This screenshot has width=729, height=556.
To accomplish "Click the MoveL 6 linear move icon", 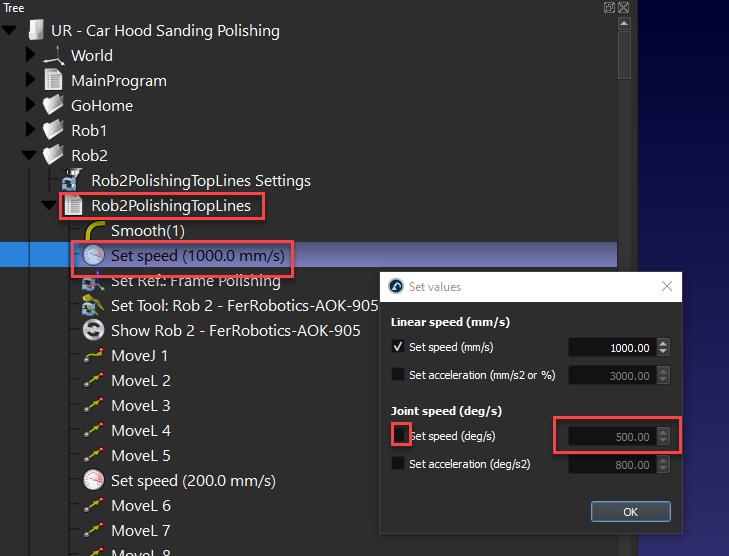I will click(x=93, y=505).
